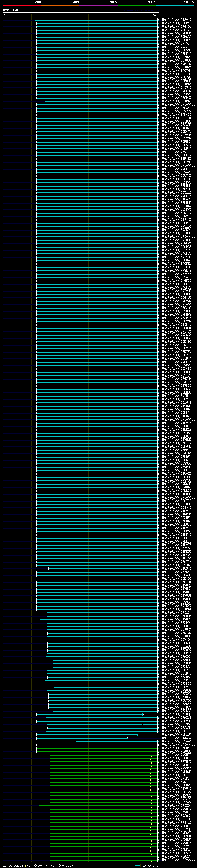Click the green ~80% identity legend segment
197x868 pixels.
tap(136, 6)
